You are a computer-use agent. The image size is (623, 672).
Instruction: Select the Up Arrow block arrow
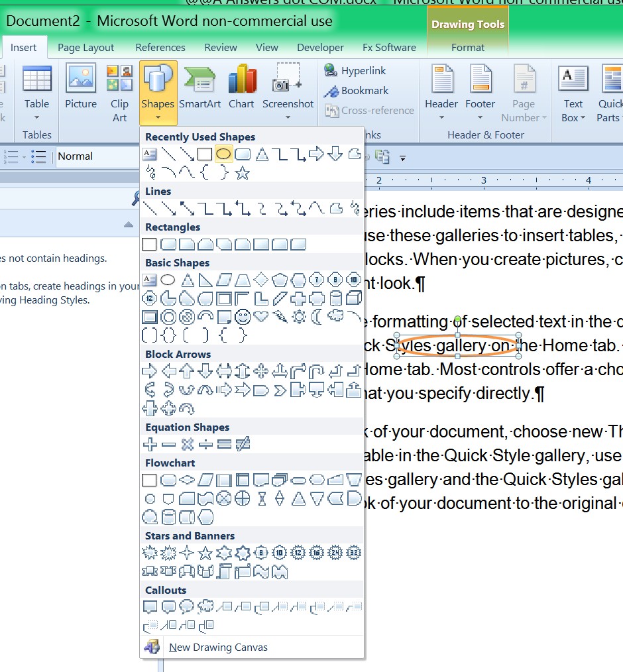pyautogui.click(x=187, y=371)
